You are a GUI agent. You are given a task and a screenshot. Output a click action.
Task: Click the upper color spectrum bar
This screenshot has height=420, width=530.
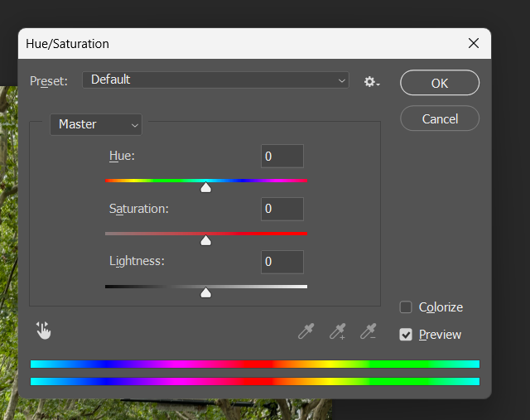(255, 364)
